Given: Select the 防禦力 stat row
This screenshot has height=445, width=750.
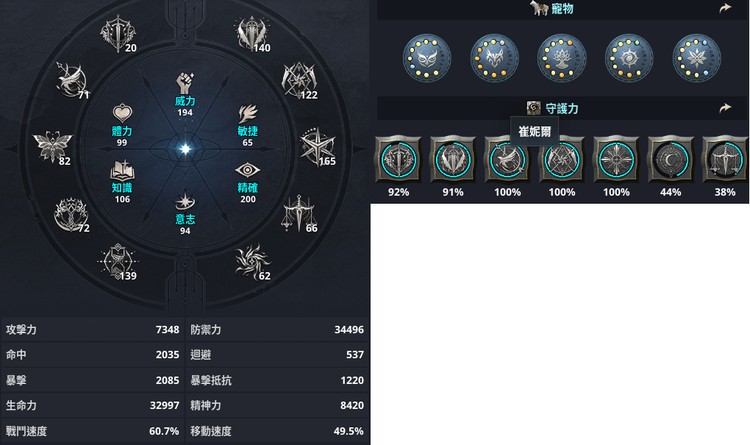Looking at the screenshot, I should (277, 330).
